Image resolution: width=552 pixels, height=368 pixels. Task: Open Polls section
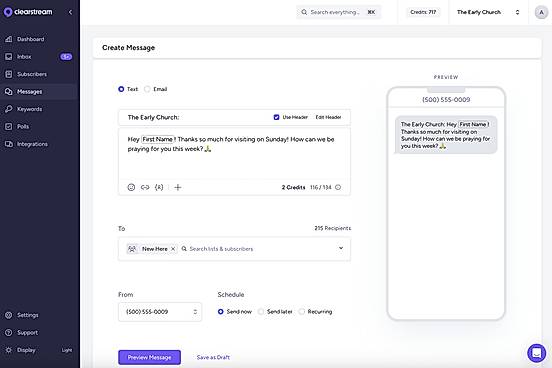(x=39, y=126)
